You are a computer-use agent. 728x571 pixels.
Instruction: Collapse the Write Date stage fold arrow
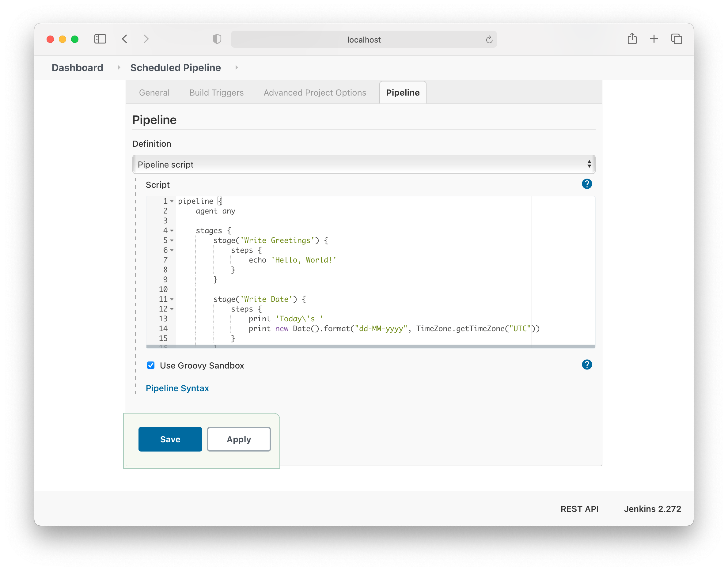click(x=172, y=300)
